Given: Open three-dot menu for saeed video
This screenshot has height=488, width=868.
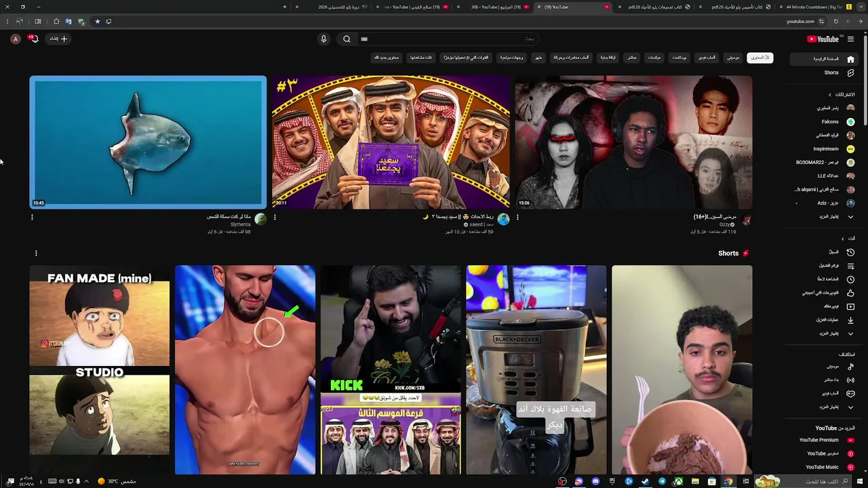Looking at the screenshot, I should [275, 218].
